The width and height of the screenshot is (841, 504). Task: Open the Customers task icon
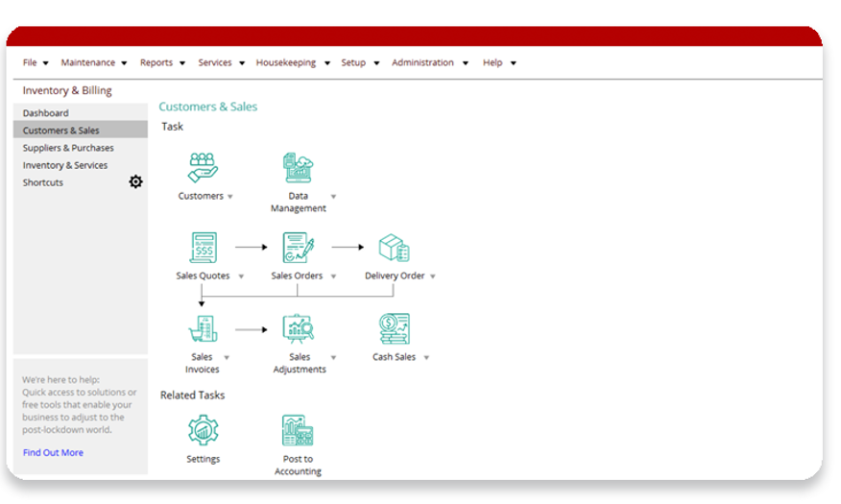click(203, 167)
